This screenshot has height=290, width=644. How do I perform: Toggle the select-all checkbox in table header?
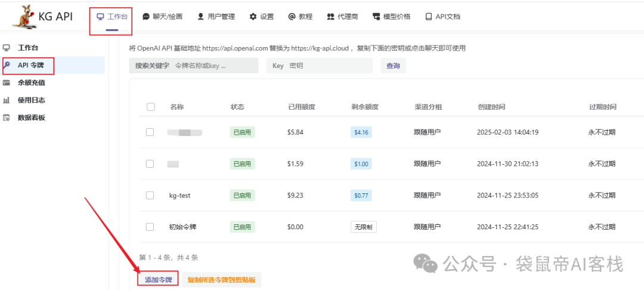(151, 107)
